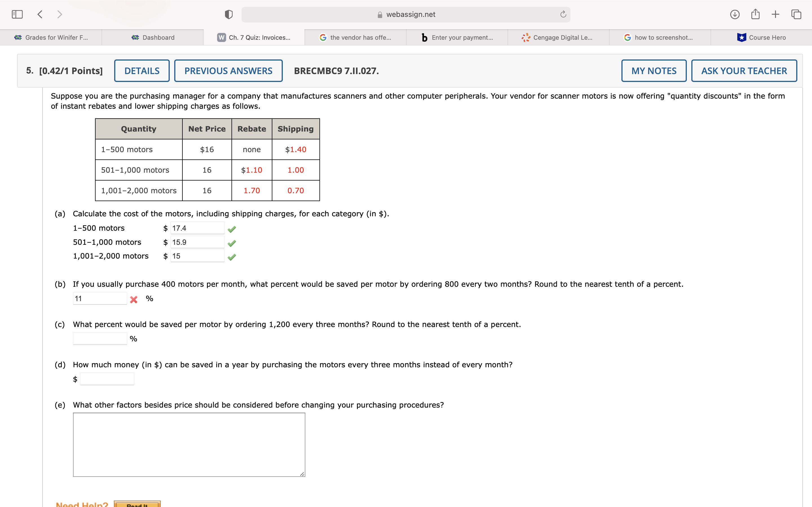Go back using the back arrow
This screenshot has width=812, height=507.
coord(40,14)
